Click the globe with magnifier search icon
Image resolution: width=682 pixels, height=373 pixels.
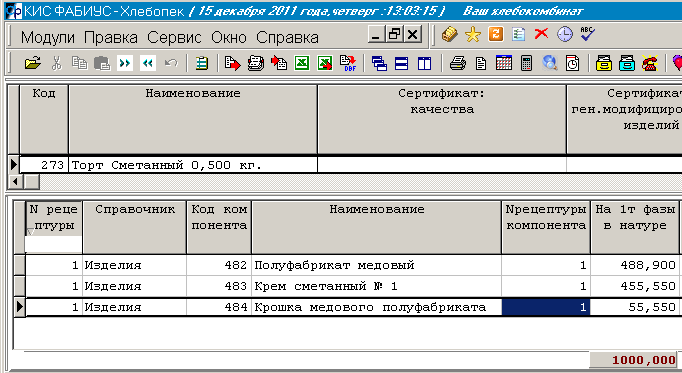pyautogui.click(x=550, y=63)
